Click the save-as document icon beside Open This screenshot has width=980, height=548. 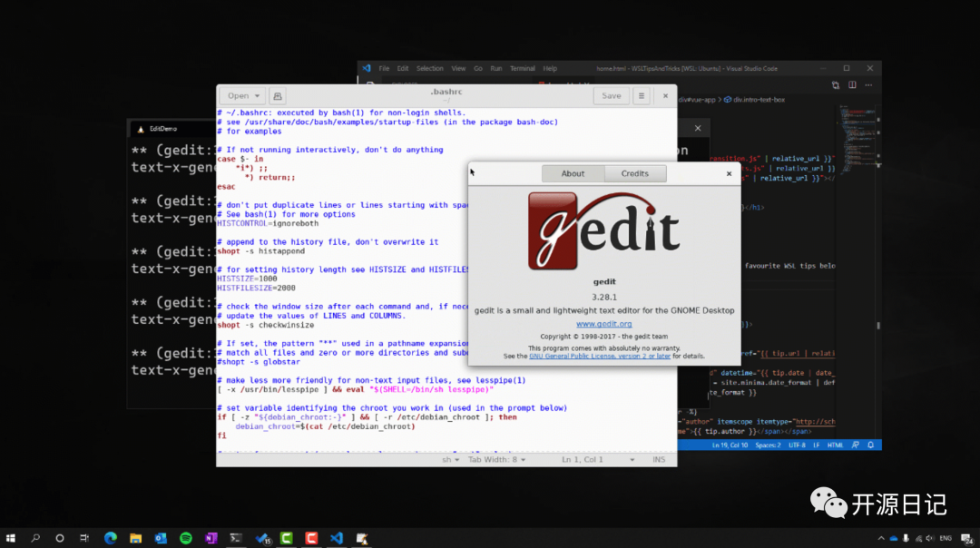click(x=278, y=96)
